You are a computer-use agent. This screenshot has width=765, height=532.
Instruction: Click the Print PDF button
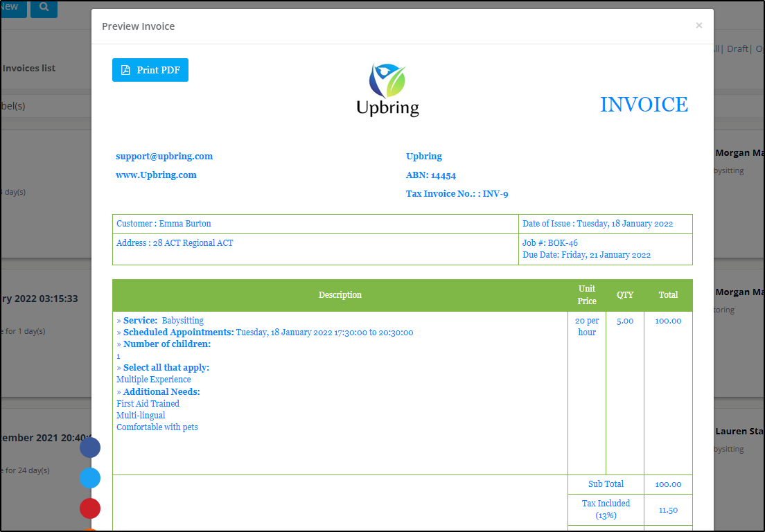point(150,70)
